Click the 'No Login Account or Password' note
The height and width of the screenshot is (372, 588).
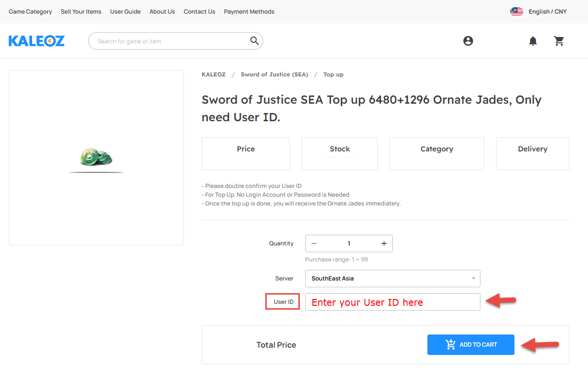click(x=276, y=195)
